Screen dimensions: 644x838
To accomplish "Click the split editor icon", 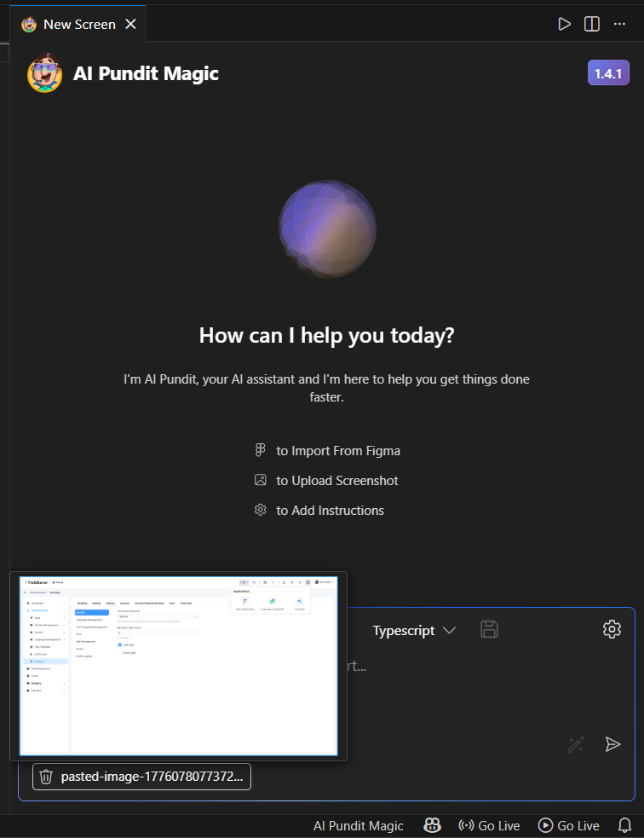I will click(592, 24).
